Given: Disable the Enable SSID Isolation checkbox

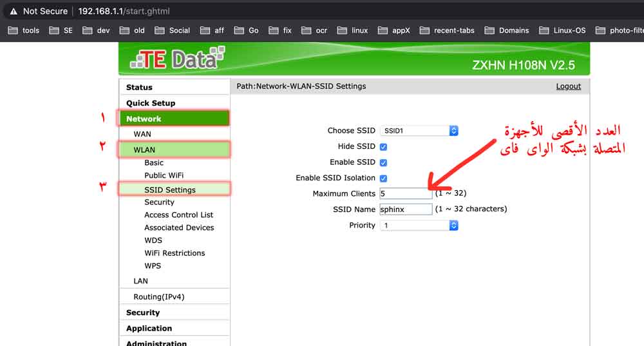Looking at the screenshot, I should (x=384, y=178).
